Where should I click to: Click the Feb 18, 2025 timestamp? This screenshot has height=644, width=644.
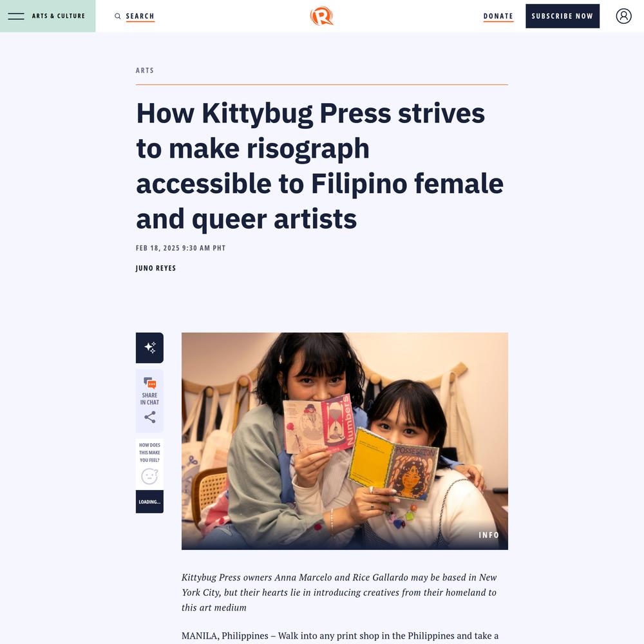(180, 248)
